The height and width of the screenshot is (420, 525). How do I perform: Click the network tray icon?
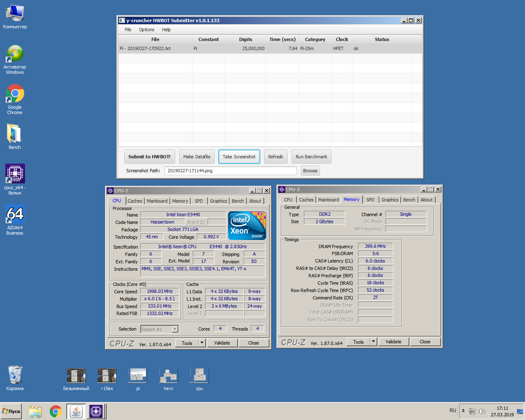click(x=472, y=411)
